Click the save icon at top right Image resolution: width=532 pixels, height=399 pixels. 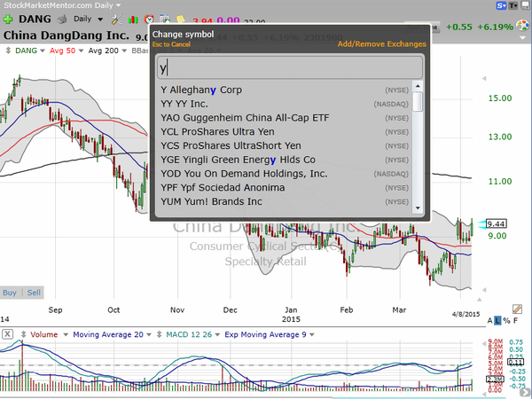(x=525, y=5)
